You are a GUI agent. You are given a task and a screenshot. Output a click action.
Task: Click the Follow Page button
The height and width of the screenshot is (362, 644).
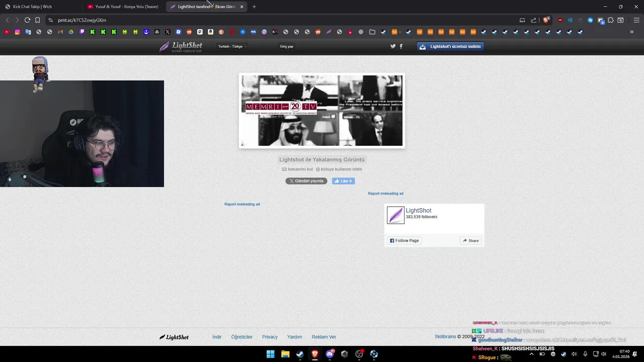tap(405, 241)
